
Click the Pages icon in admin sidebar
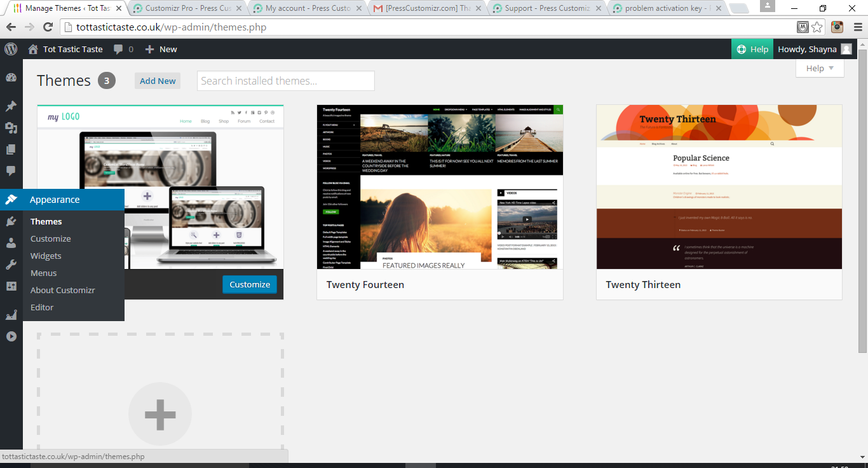pos(11,149)
